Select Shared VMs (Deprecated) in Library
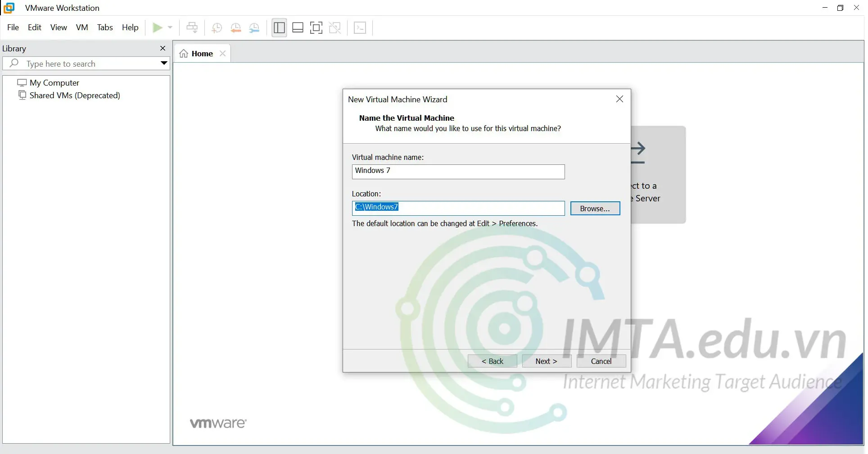This screenshot has height=454, width=868. coord(75,95)
